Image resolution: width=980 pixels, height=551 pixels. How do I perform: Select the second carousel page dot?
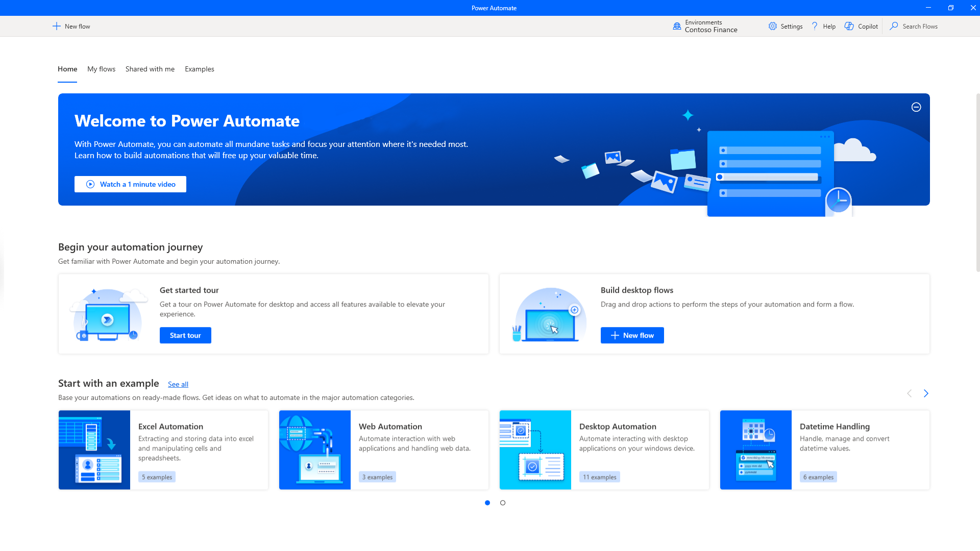pyautogui.click(x=502, y=503)
